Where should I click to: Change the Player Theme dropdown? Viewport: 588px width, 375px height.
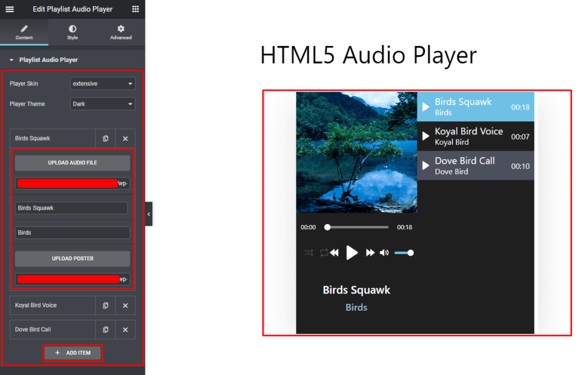tap(102, 104)
